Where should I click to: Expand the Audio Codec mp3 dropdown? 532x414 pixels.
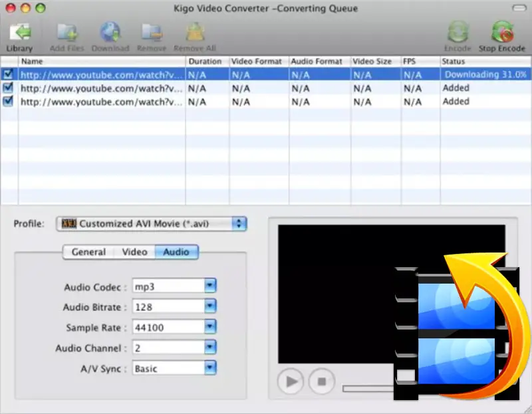(210, 286)
